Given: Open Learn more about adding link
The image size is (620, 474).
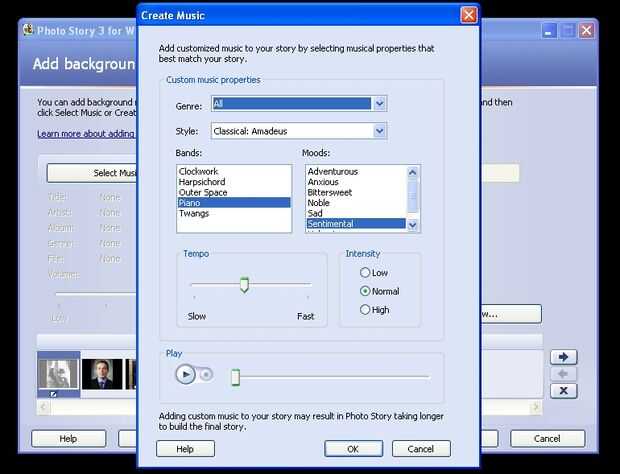Looking at the screenshot, I should [x=87, y=134].
